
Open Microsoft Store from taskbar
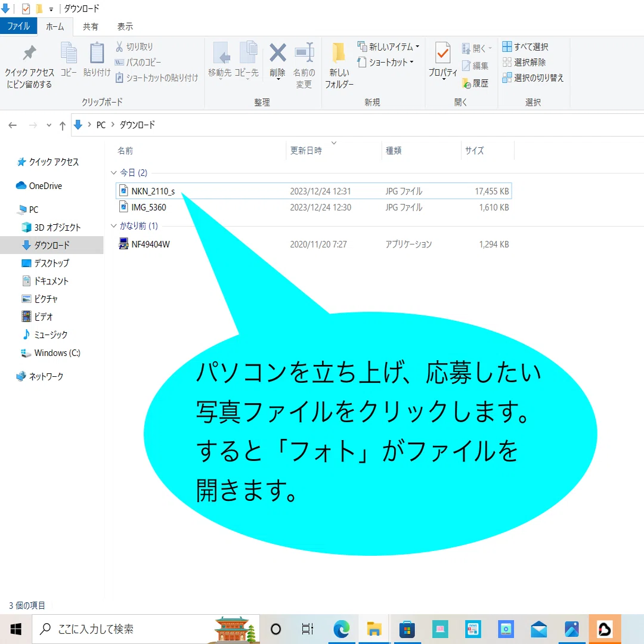pyautogui.click(x=407, y=629)
